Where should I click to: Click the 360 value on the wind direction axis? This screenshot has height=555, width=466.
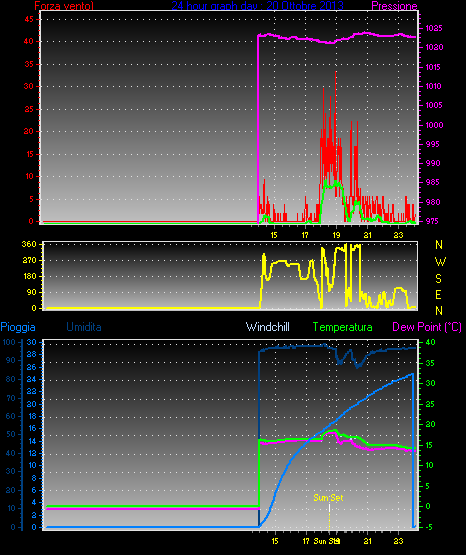pos(29,244)
